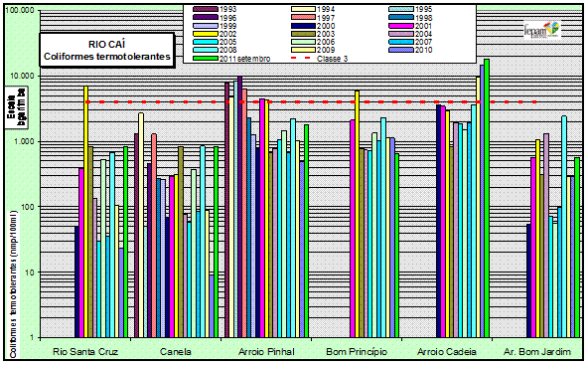Select the Bom Princípio category label
This screenshot has width=588, height=365.
point(357,352)
